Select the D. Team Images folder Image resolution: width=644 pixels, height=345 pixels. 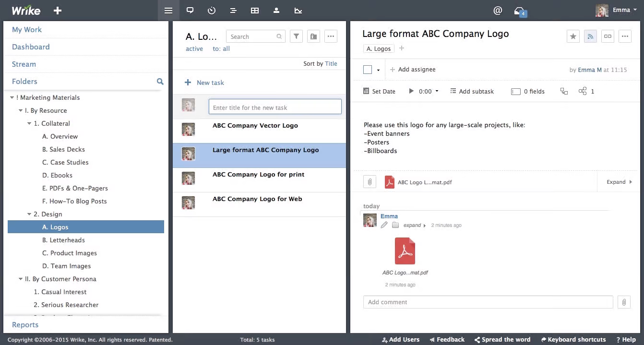coord(66,266)
